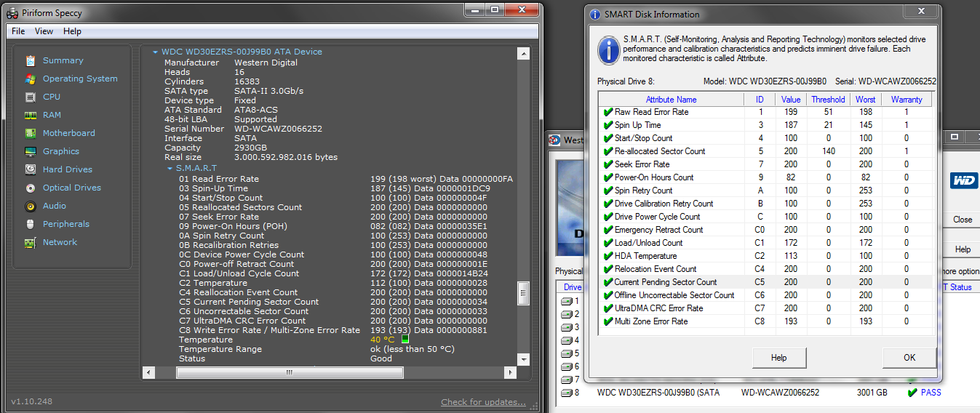The width and height of the screenshot is (980, 413).
Task: Select the Load/Unload Count row in SMART table
Action: 765,243
